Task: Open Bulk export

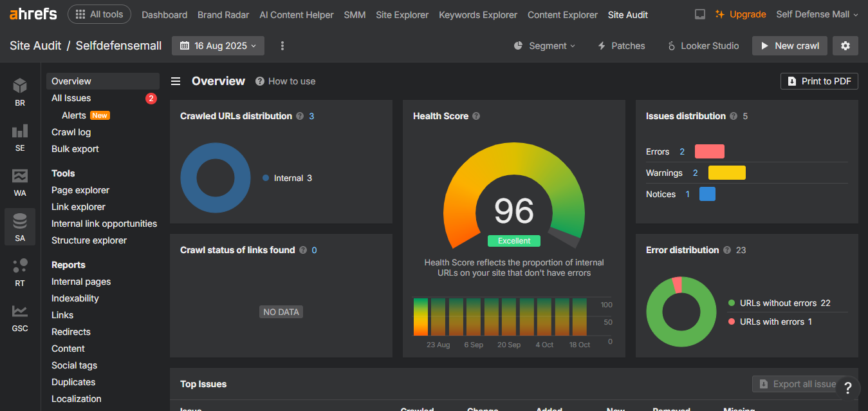Action: click(75, 149)
